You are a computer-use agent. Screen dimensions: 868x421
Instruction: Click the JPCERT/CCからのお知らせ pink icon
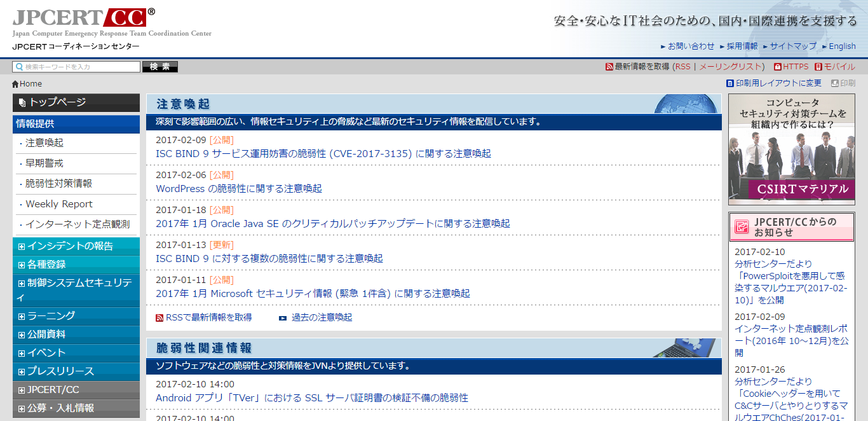click(741, 227)
